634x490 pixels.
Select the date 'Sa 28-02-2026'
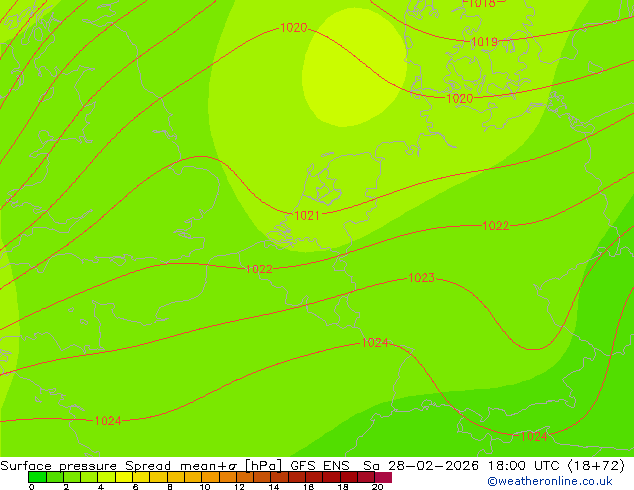tap(421, 466)
